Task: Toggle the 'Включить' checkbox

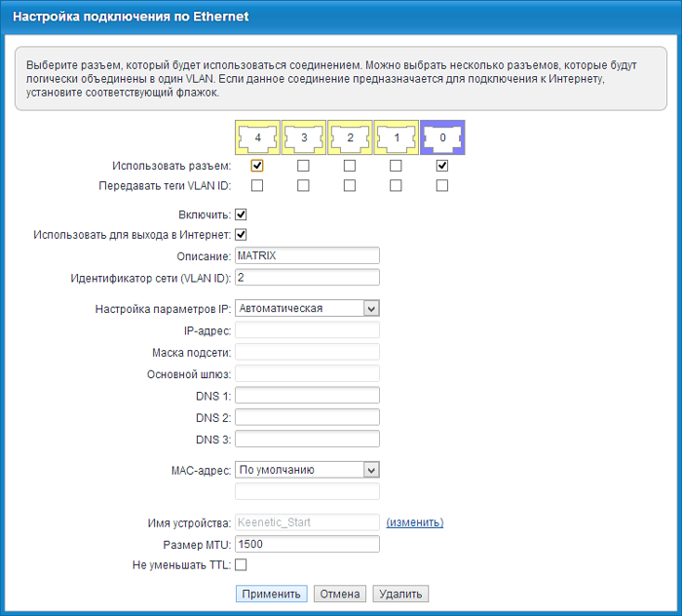Action: coord(241,214)
